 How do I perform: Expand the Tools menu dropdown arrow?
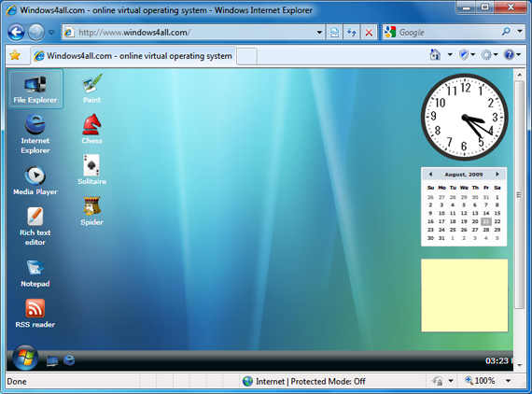pos(496,55)
